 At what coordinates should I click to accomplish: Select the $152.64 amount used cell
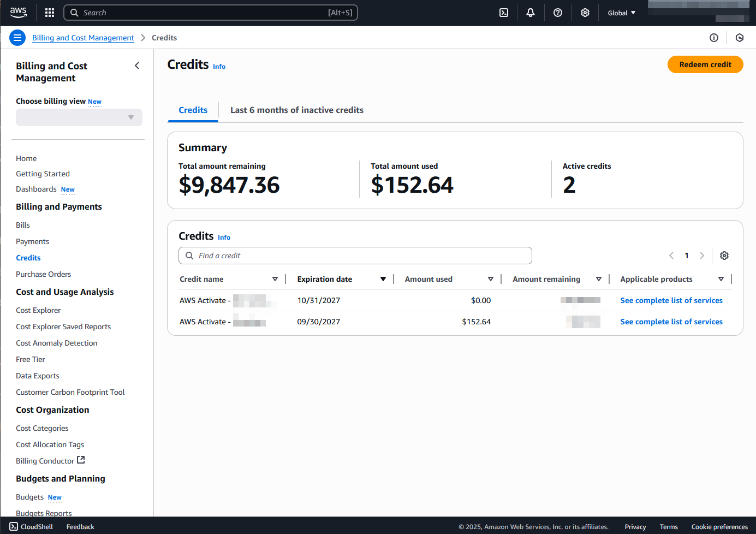[477, 322]
